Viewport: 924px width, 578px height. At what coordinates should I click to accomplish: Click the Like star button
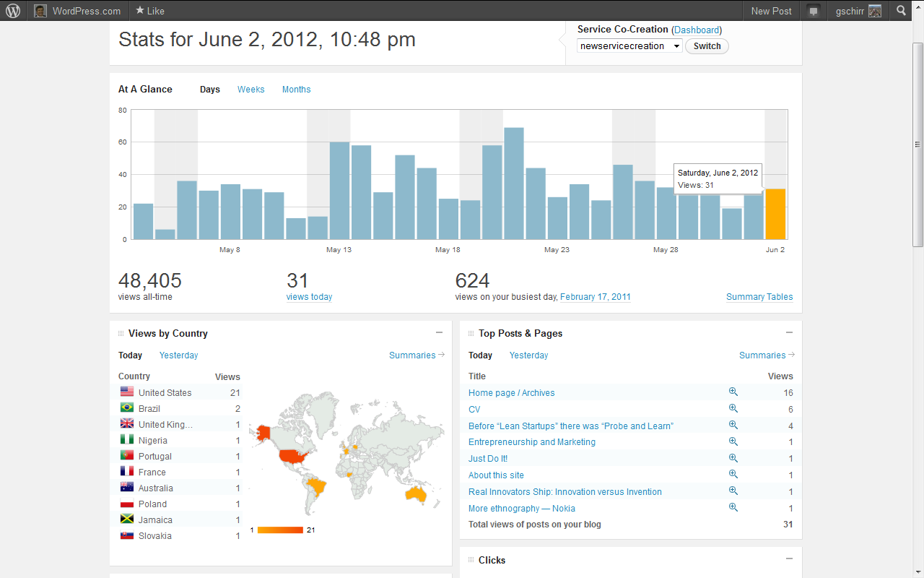click(x=149, y=11)
